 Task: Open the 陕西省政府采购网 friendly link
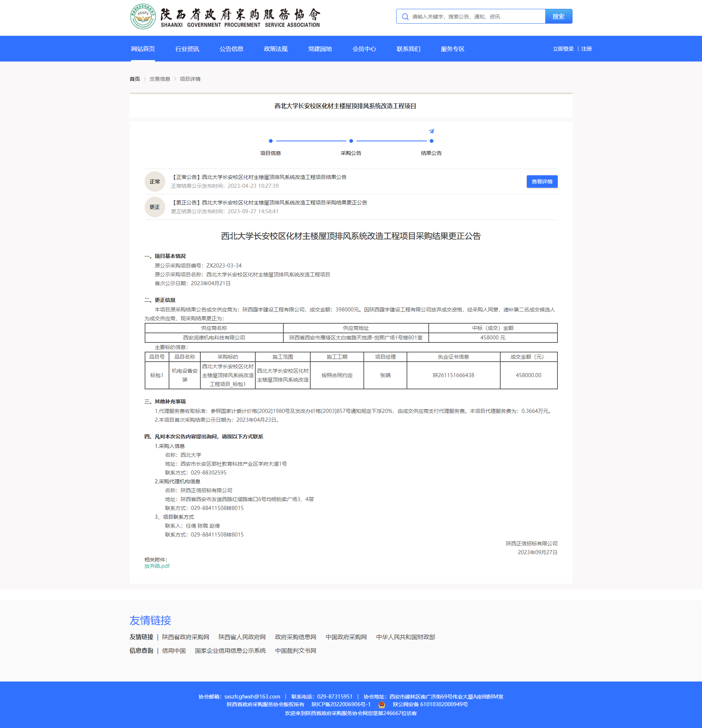(185, 637)
